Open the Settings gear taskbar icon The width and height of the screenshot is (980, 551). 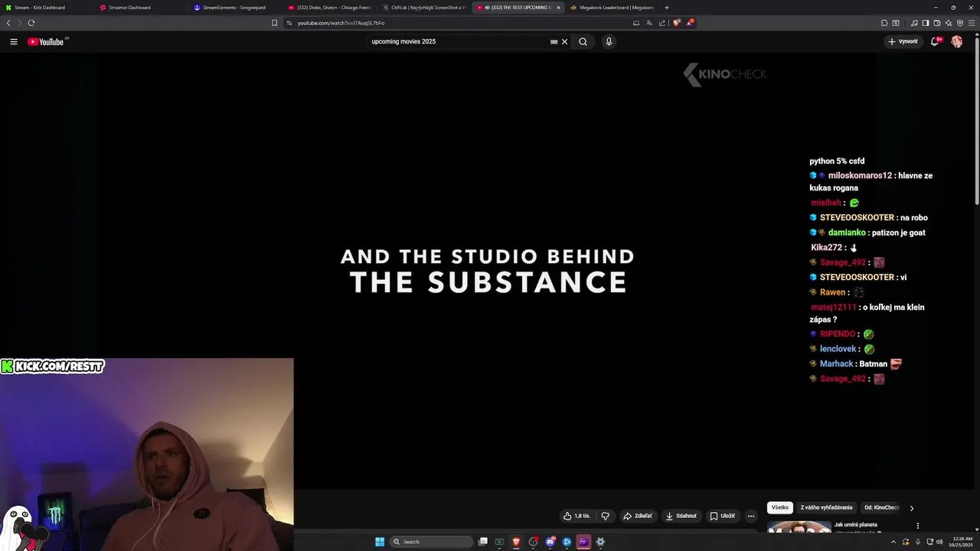pyautogui.click(x=600, y=542)
